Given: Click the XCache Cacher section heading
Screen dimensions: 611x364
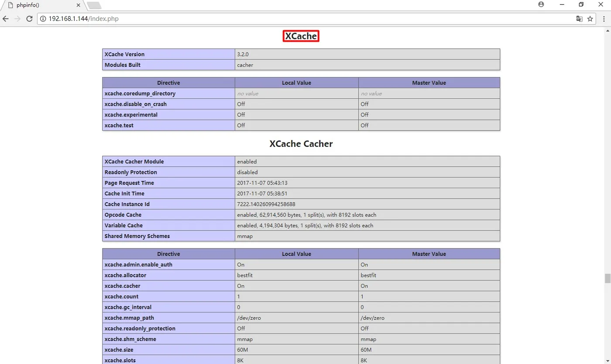Looking at the screenshot, I should click(x=301, y=144).
